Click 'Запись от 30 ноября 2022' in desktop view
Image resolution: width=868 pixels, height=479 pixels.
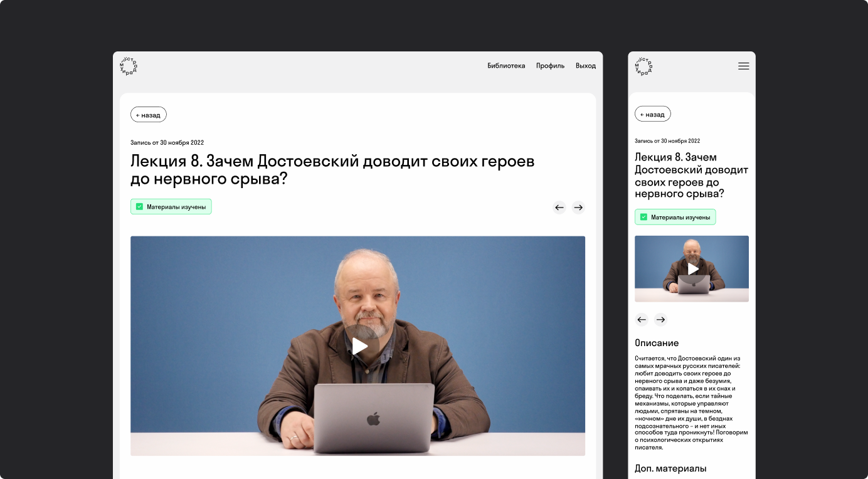coord(167,143)
